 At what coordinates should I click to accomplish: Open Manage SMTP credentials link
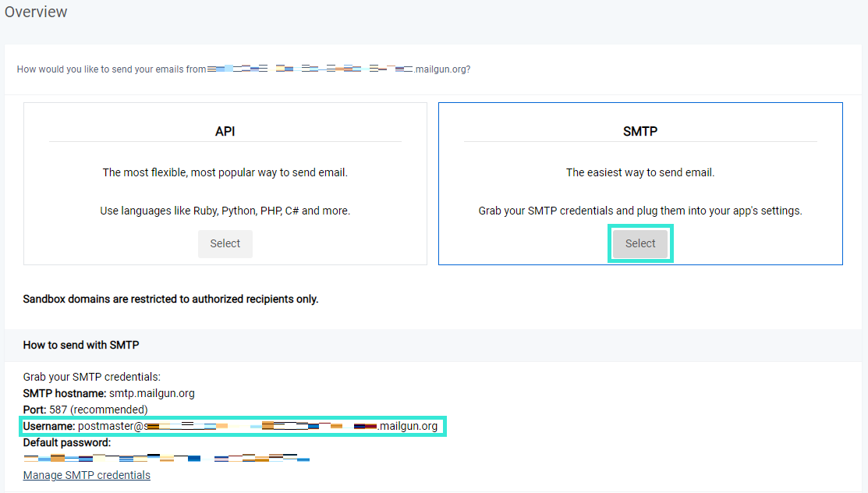coord(87,475)
